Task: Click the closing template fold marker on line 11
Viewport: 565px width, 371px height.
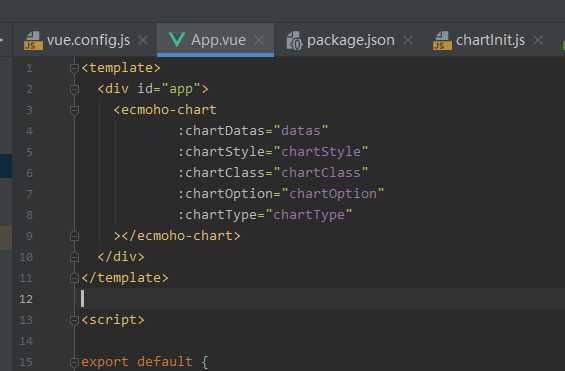Action: (x=75, y=278)
